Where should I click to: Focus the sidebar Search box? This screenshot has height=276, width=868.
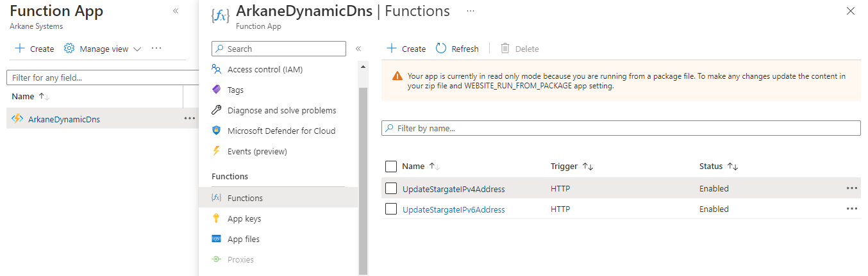(278, 49)
